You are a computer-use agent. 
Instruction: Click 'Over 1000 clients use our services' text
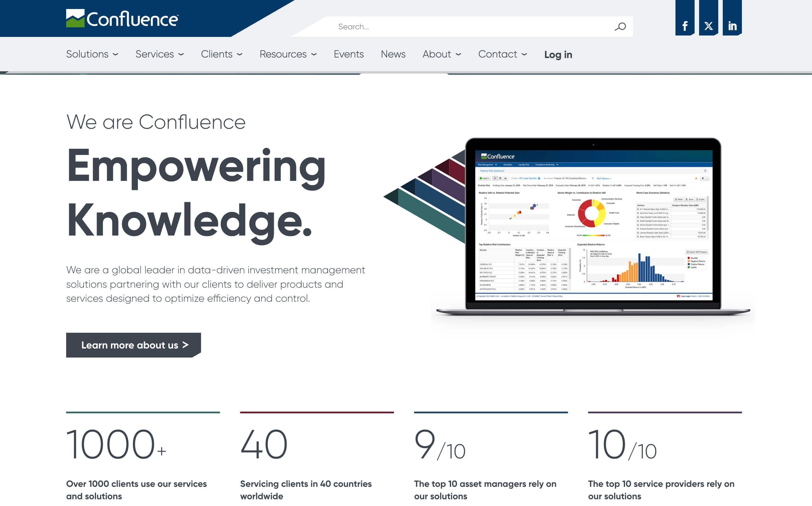(x=137, y=490)
